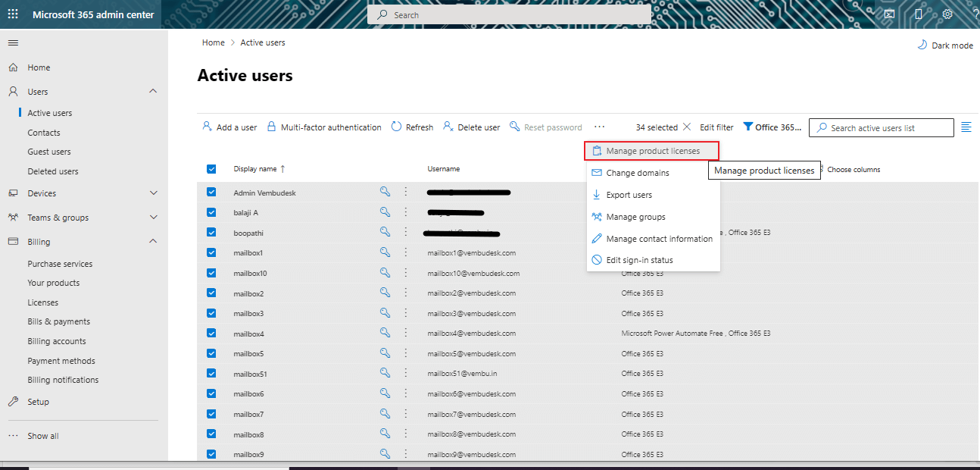This screenshot has width=980, height=470.
Task: Refresh the active users list
Action: click(x=413, y=127)
